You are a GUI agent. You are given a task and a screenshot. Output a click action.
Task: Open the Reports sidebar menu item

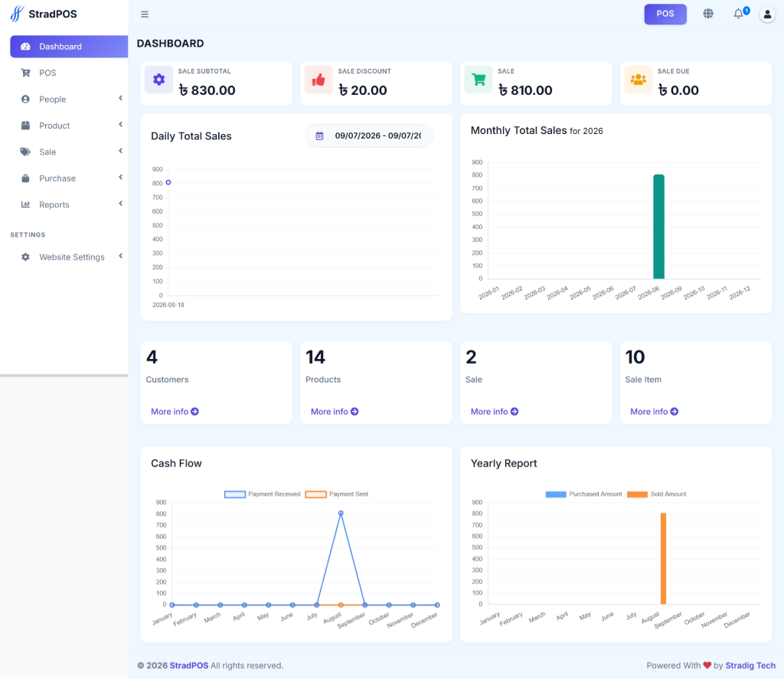pos(69,204)
